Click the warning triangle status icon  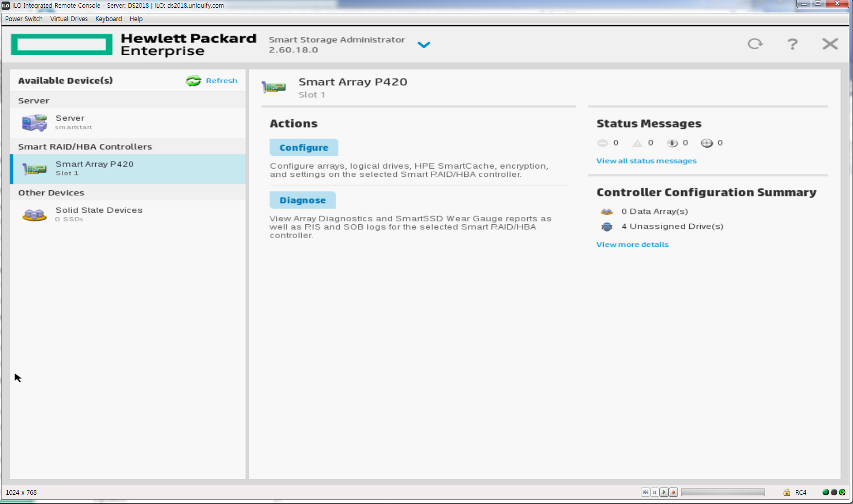(637, 143)
